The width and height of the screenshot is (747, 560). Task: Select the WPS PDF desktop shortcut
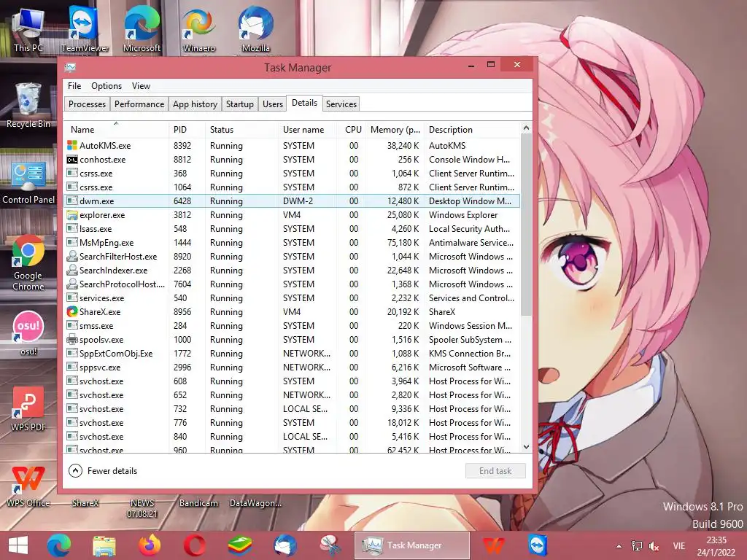[28, 408]
